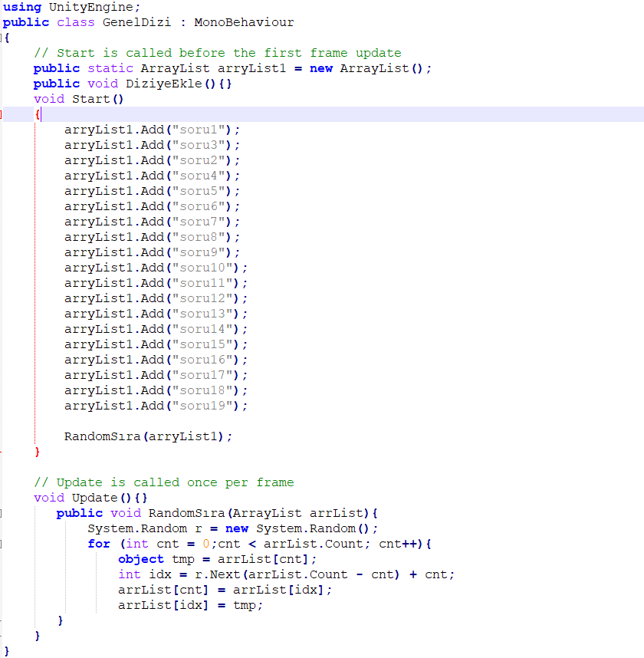Click the 'int idx = r.Next(...)' line
Viewport: 644px width, 658px height.
coord(286,574)
